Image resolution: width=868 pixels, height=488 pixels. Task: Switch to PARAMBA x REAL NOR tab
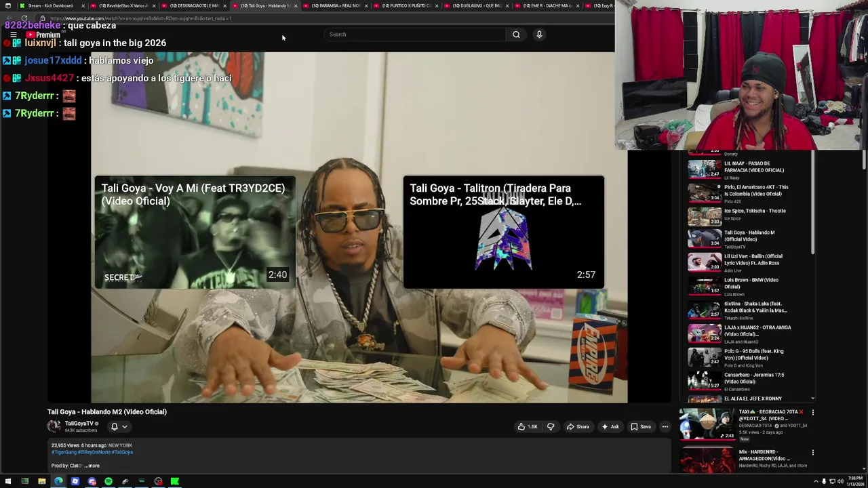point(336,5)
